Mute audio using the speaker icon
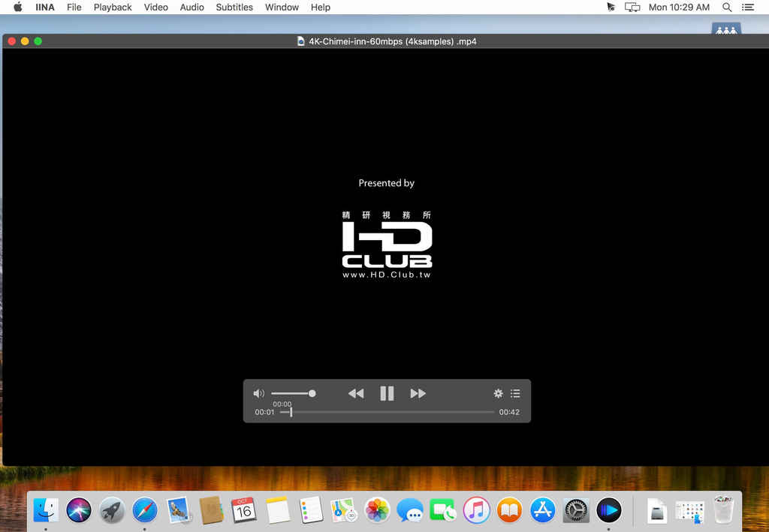The image size is (769, 532). (x=258, y=393)
